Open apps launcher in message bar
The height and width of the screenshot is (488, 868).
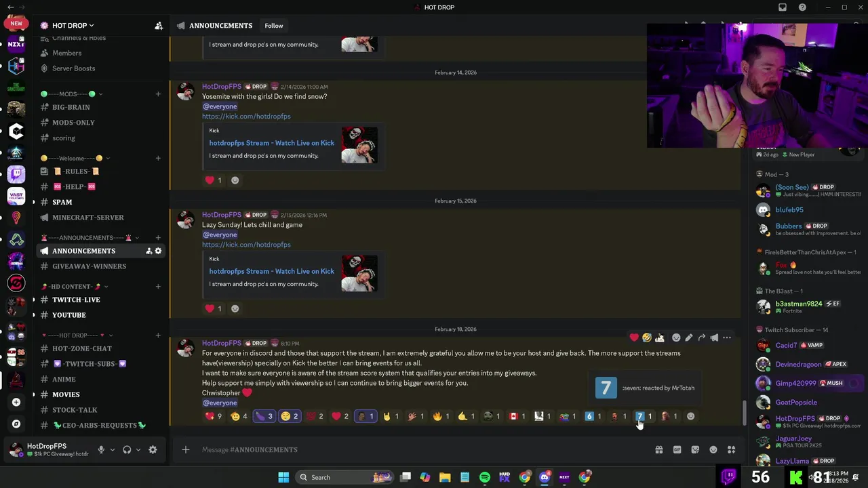coord(732,450)
